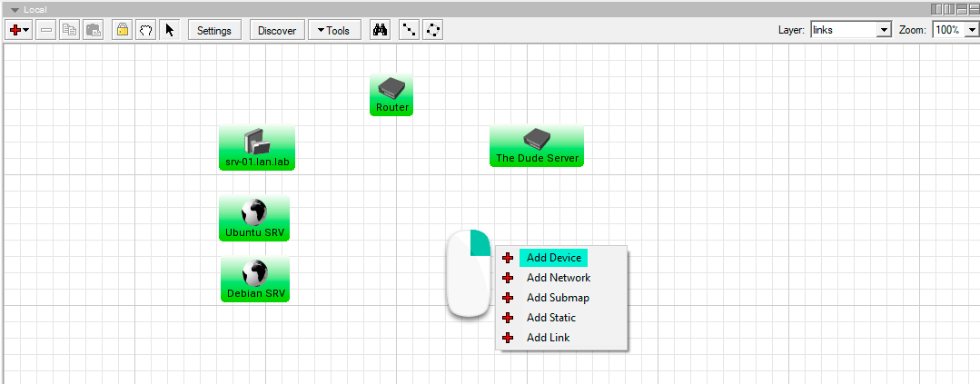Image resolution: width=980 pixels, height=384 pixels.
Task: Select the srv-01.lan.lab device
Action: tap(257, 148)
